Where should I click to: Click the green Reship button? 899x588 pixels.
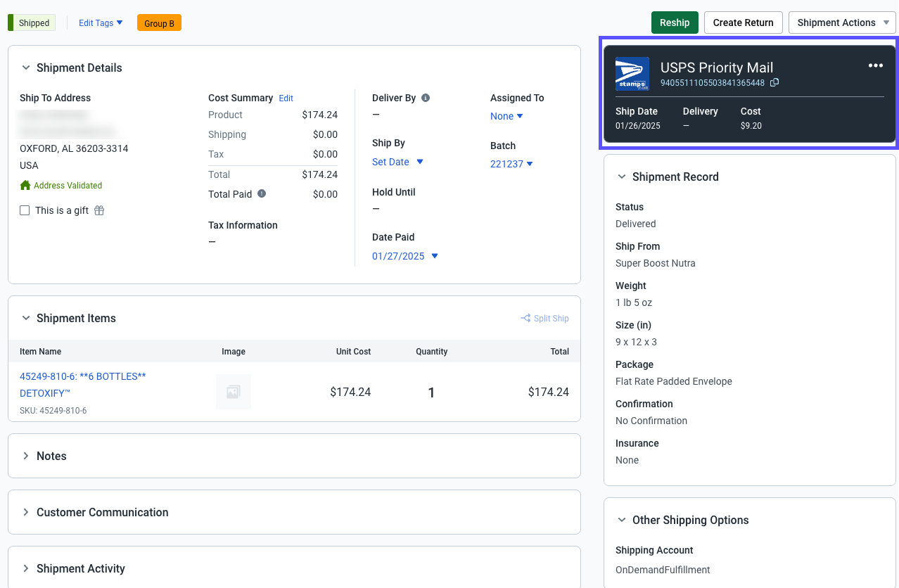[x=674, y=23]
